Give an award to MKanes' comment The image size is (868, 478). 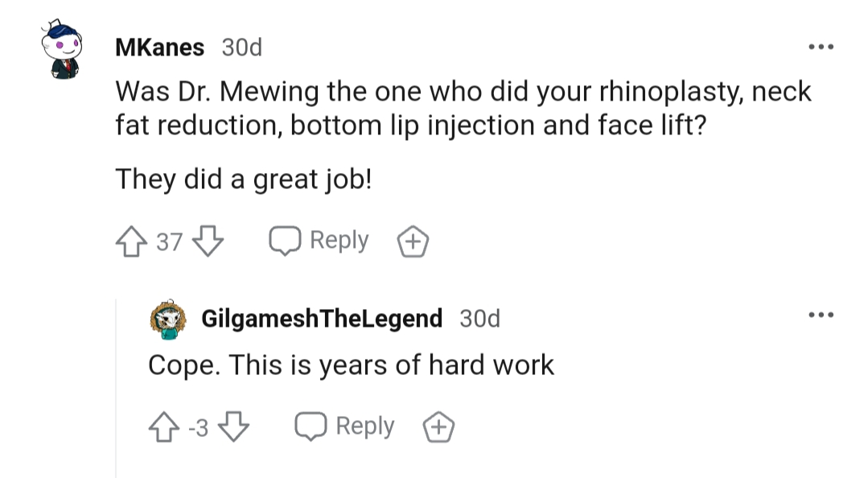413,241
